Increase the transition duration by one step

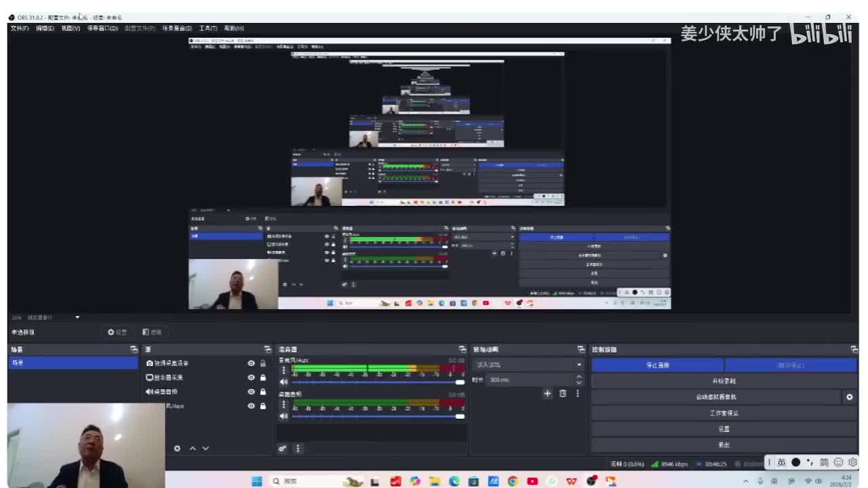coord(578,377)
